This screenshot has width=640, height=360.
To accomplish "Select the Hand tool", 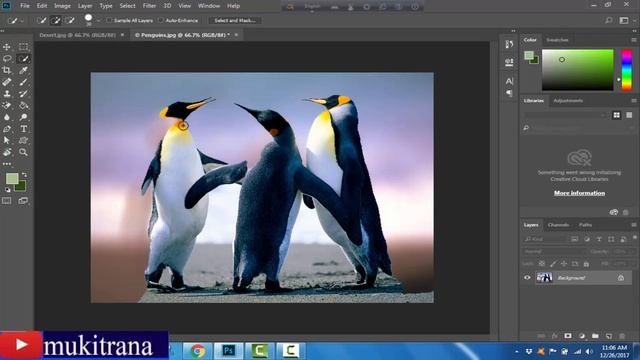I will 7,152.
